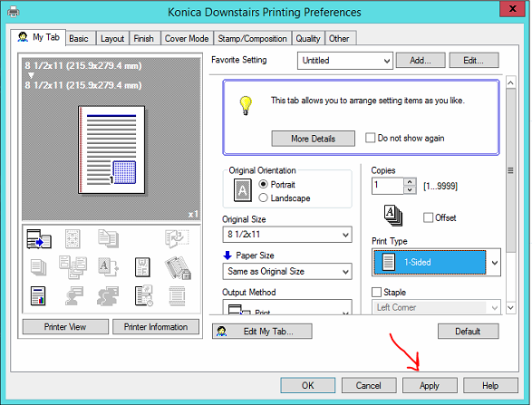Select the Landscape orientation option
This screenshot has height=405, width=532.
[x=285, y=198]
